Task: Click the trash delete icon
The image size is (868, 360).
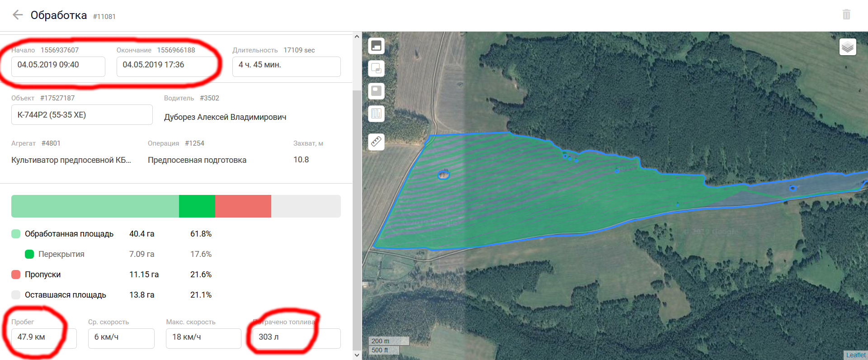Action: click(x=846, y=14)
